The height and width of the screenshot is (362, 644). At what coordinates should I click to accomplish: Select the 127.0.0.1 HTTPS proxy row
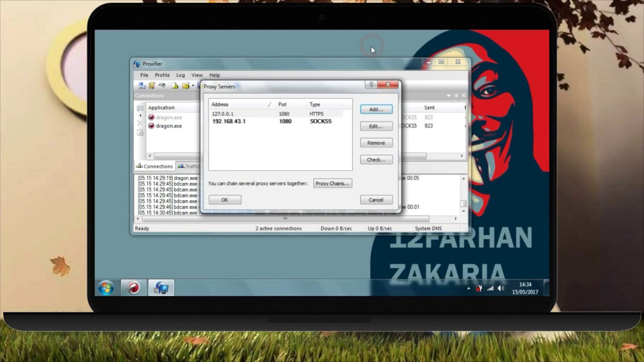277,114
